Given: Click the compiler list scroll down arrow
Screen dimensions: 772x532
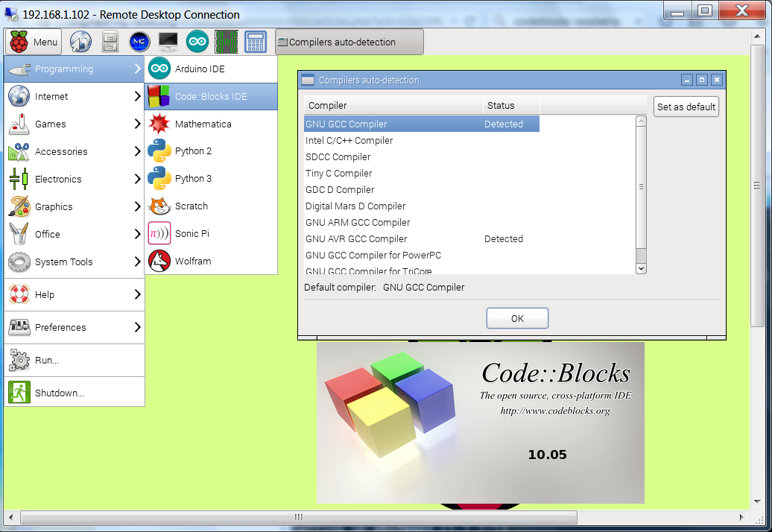Looking at the screenshot, I should [x=640, y=268].
